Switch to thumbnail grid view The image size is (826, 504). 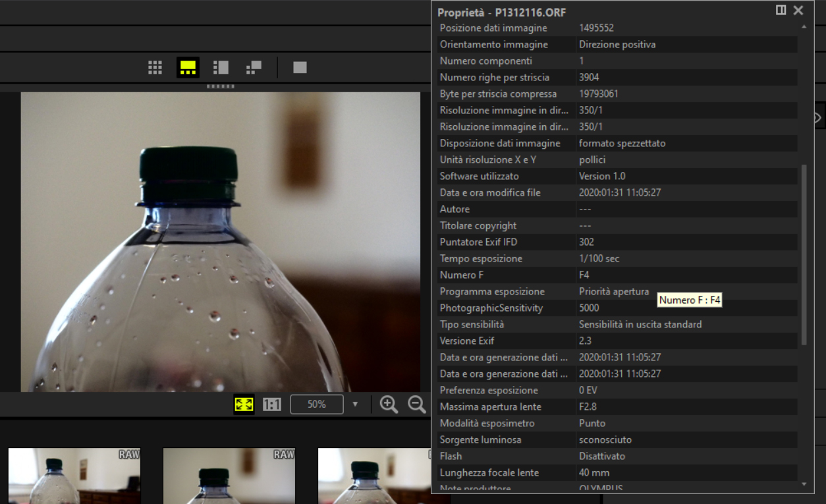click(x=155, y=67)
